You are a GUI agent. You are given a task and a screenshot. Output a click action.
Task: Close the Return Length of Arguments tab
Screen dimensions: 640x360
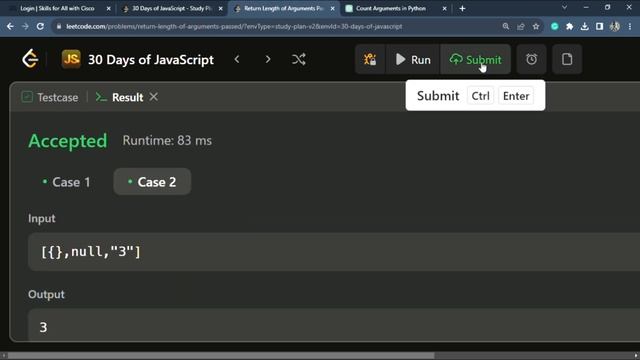click(x=333, y=8)
